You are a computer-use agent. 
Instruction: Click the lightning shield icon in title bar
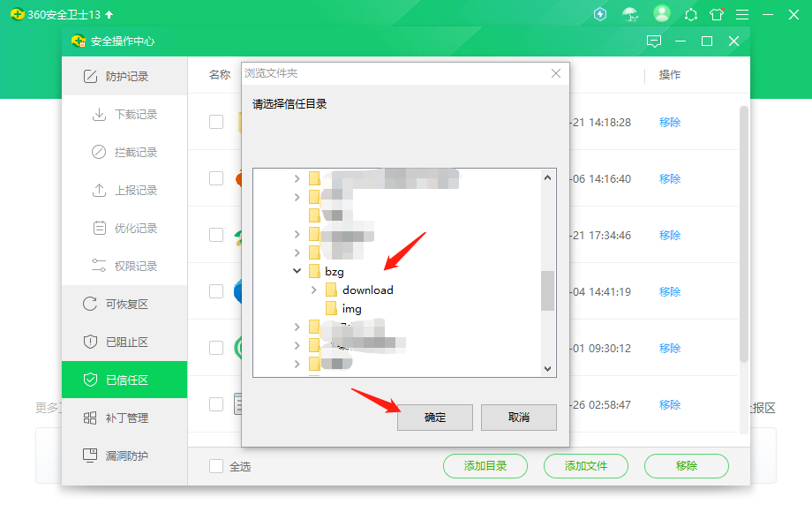[x=600, y=14]
